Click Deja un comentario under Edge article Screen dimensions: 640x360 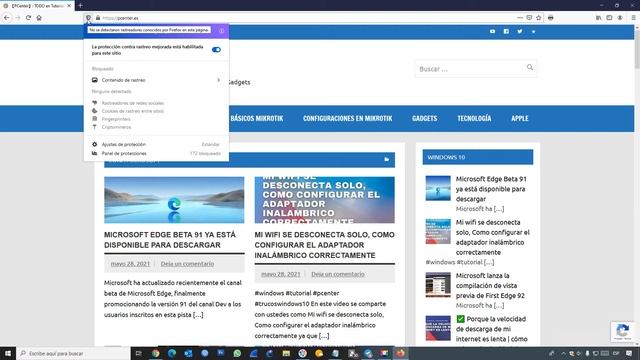click(x=187, y=264)
